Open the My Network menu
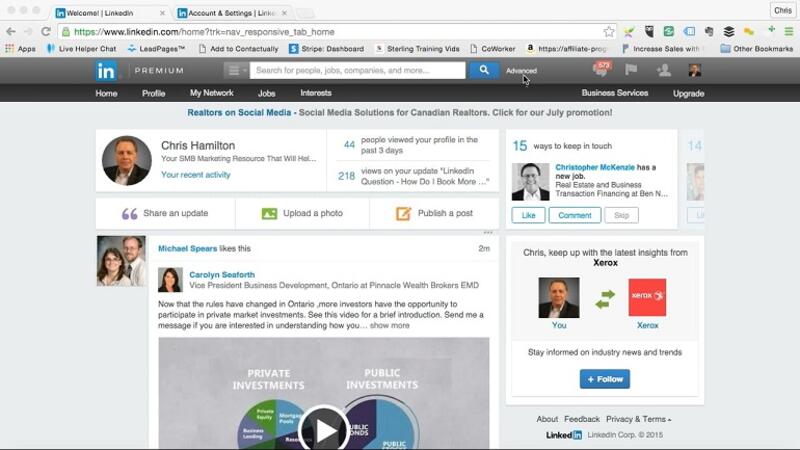This screenshot has height=450, width=800. pos(211,93)
